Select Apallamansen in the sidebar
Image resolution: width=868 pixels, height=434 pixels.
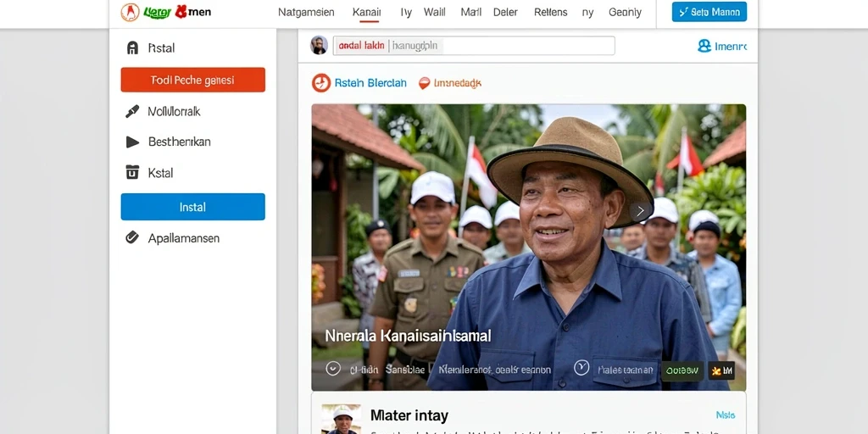pos(184,238)
